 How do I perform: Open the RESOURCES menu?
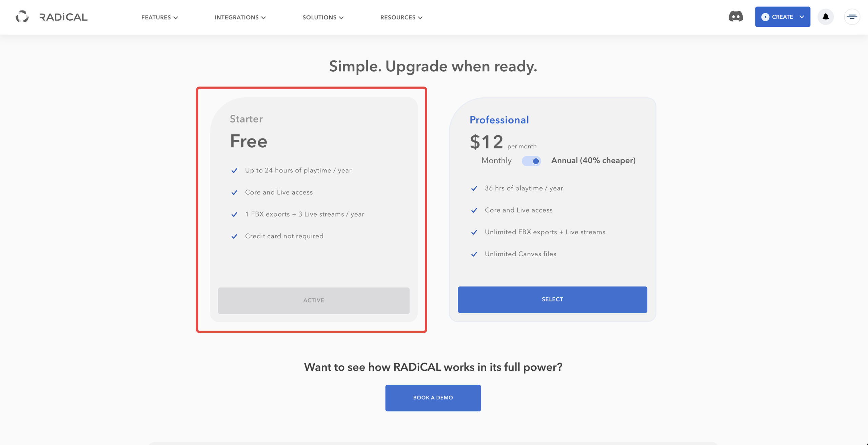coord(401,17)
